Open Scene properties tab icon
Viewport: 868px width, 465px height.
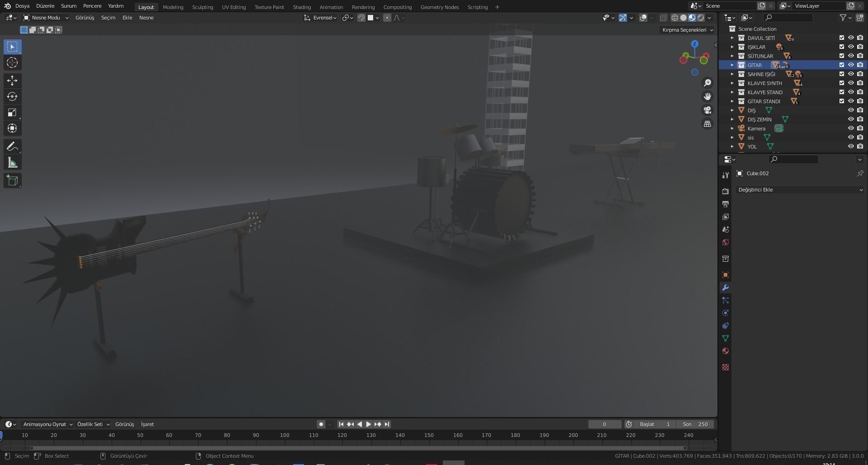point(726,229)
